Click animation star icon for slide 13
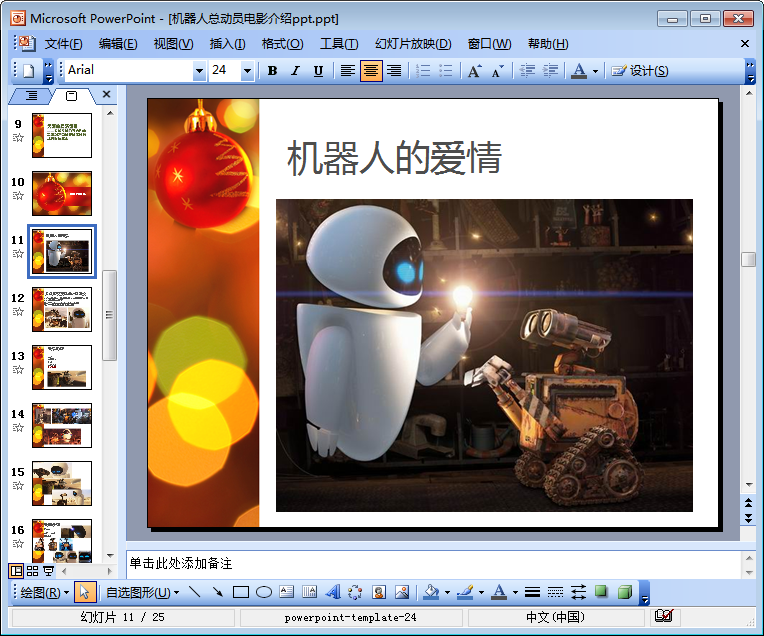 [x=18, y=369]
